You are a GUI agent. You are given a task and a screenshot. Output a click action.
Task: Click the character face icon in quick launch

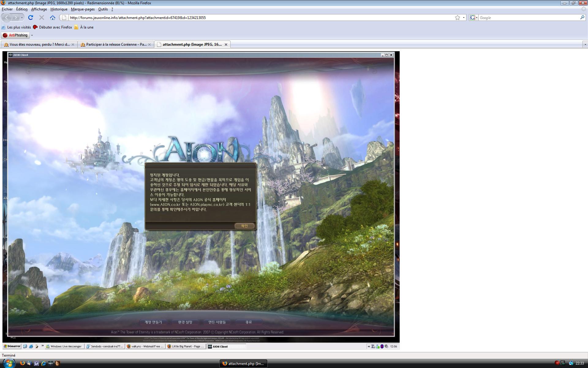click(x=58, y=363)
